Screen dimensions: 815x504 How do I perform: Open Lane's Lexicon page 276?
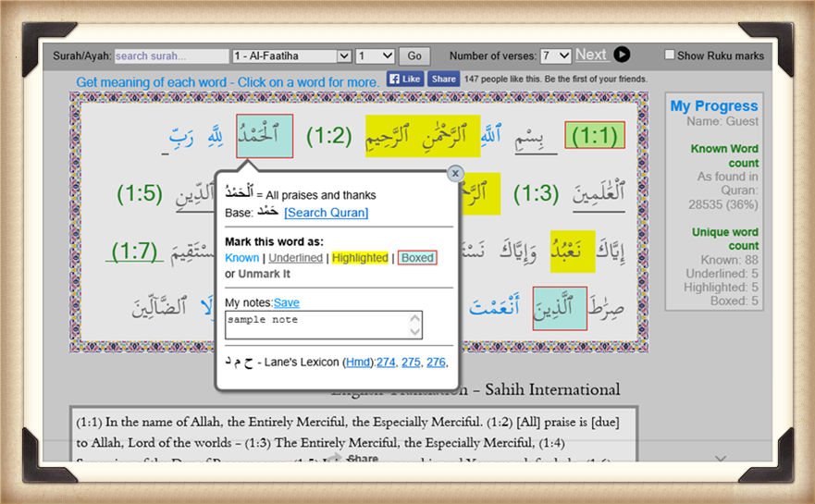436,363
